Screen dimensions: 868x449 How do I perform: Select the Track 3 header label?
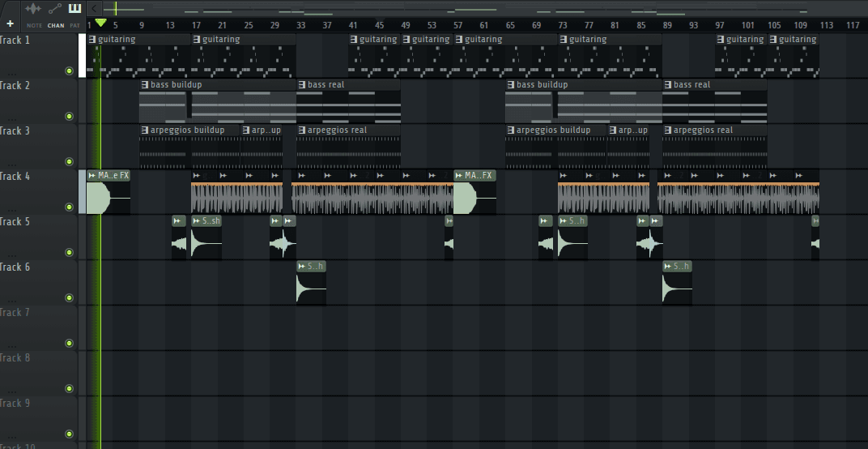click(15, 130)
